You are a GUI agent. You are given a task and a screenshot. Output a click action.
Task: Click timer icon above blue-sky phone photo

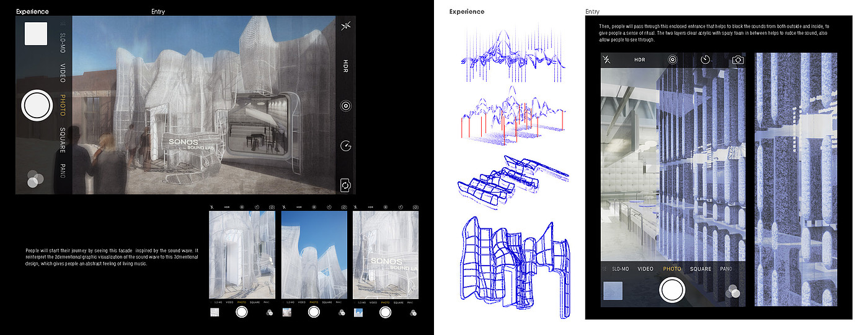329,207
